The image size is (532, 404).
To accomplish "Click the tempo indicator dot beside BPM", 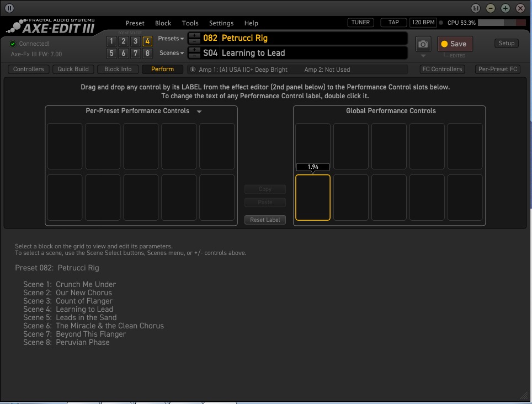I will pyautogui.click(x=441, y=23).
